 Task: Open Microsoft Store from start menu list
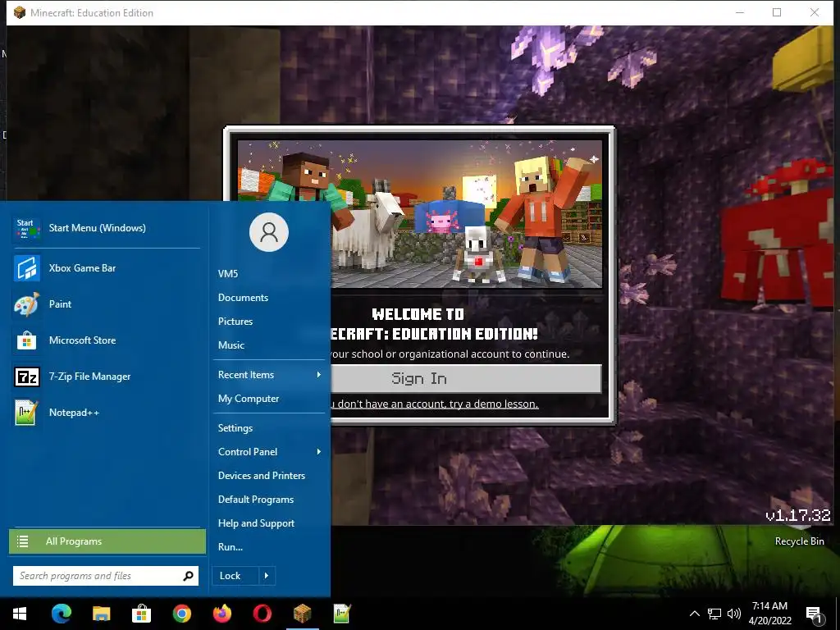click(x=106, y=340)
